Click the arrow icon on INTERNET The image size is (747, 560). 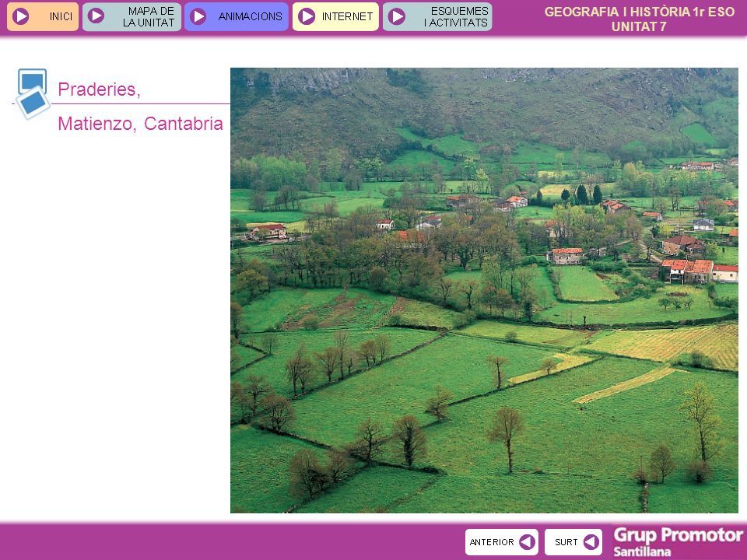(307, 16)
